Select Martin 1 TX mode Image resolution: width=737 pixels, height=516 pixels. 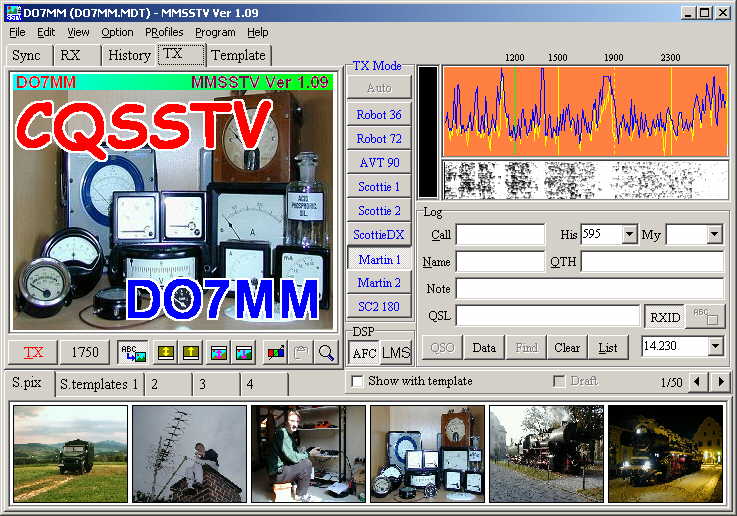click(x=379, y=259)
